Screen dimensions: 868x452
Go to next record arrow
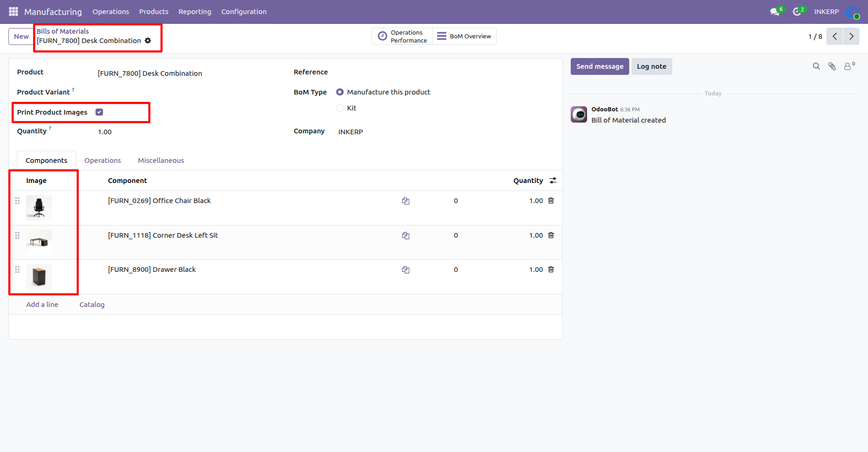851,36
